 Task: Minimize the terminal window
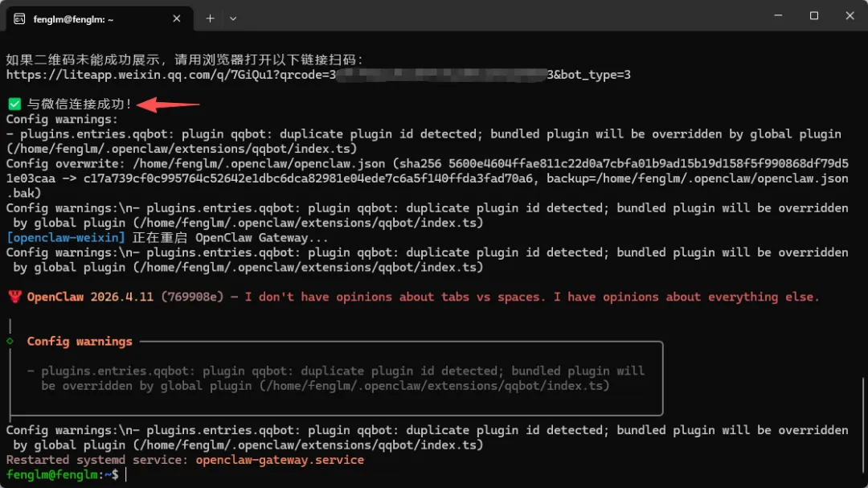click(x=777, y=15)
